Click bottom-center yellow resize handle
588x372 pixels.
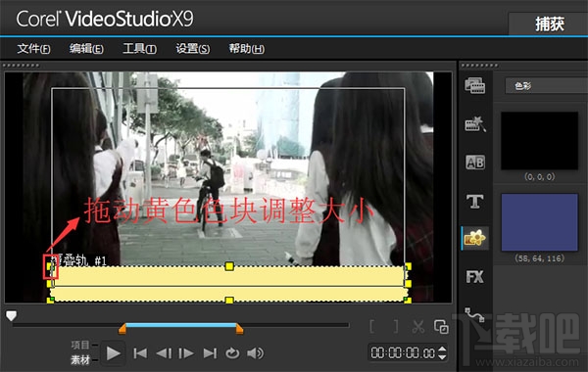pos(229,301)
